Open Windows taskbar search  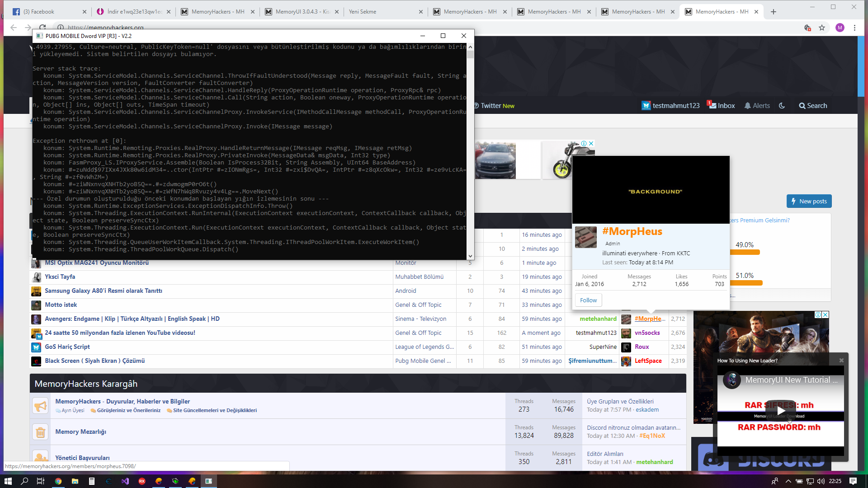point(24,481)
